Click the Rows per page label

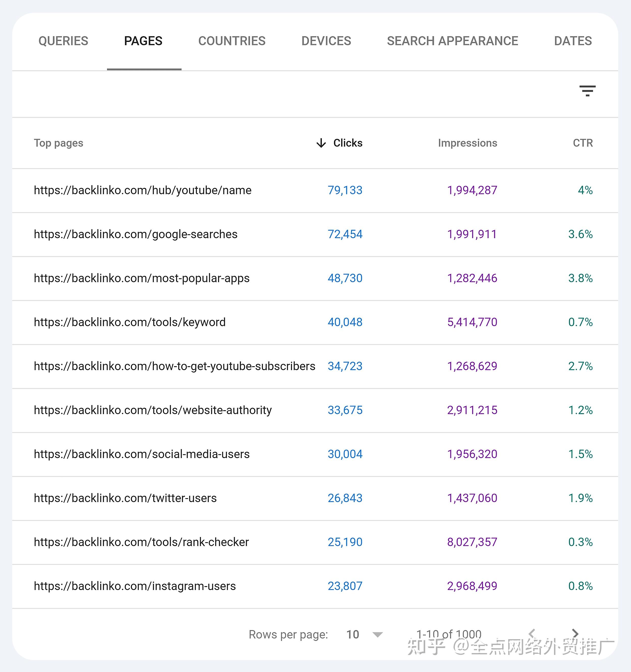(288, 634)
